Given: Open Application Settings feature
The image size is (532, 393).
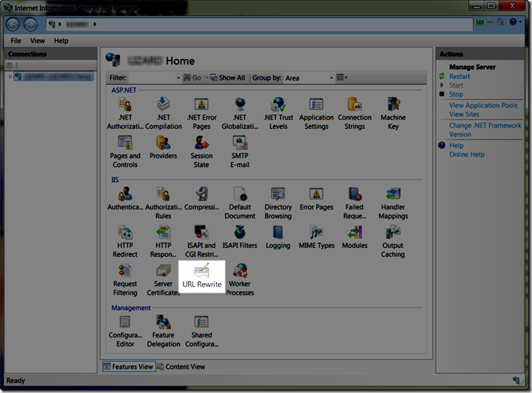Looking at the screenshot, I should tap(316, 113).
